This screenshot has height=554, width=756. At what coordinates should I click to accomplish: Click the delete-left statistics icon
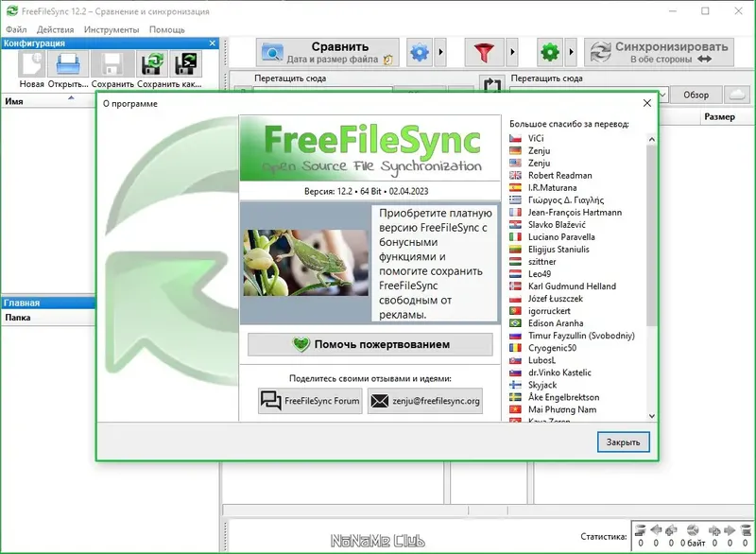click(x=641, y=529)
